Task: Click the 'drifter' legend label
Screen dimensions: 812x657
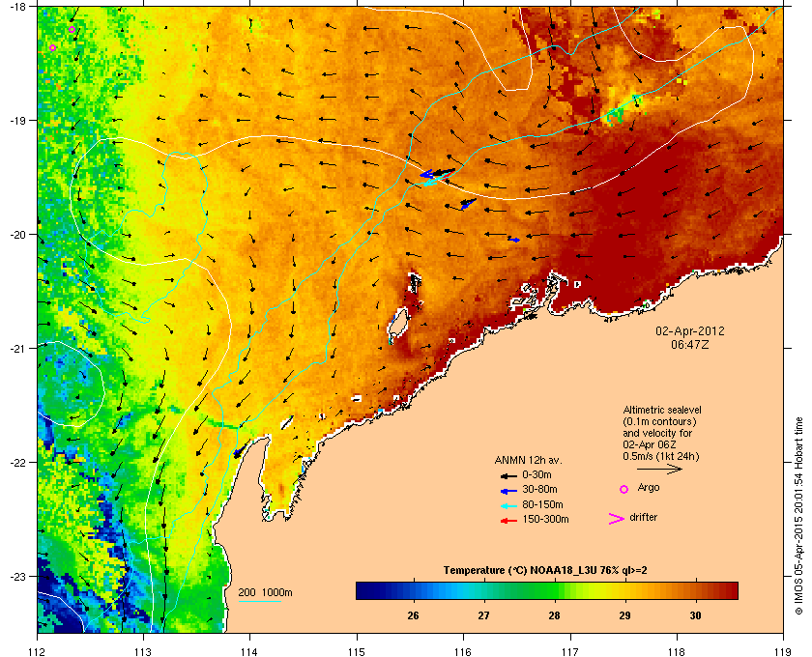Action: [643, 517]
